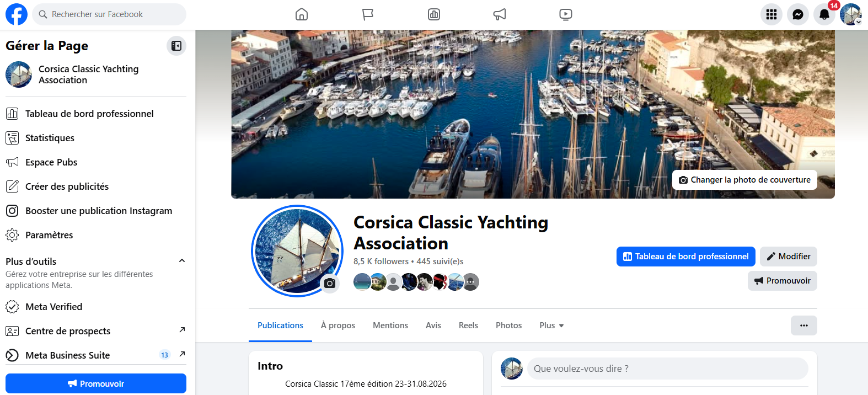The image size is (868, 395).
Task: Open the Video play icon in top bar
Action: coord(566,14)
